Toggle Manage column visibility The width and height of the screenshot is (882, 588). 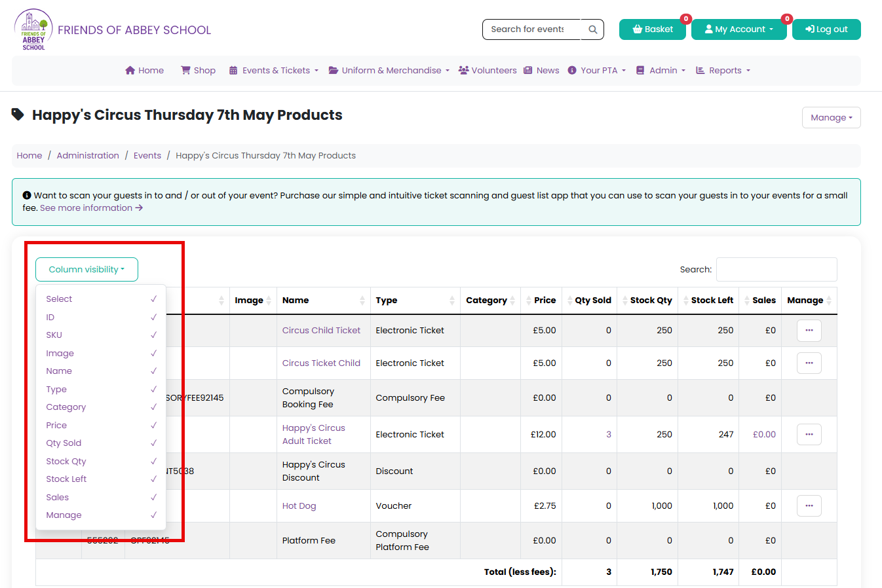point(101,515)
